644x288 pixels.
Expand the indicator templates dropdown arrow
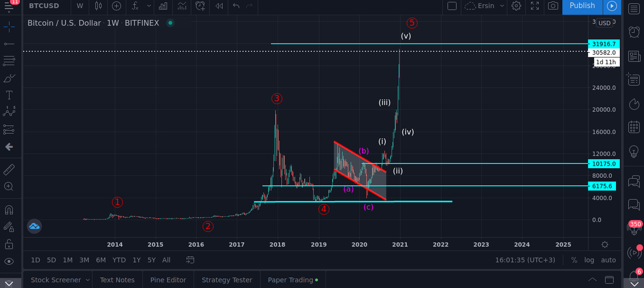click(x=149, y=6)
